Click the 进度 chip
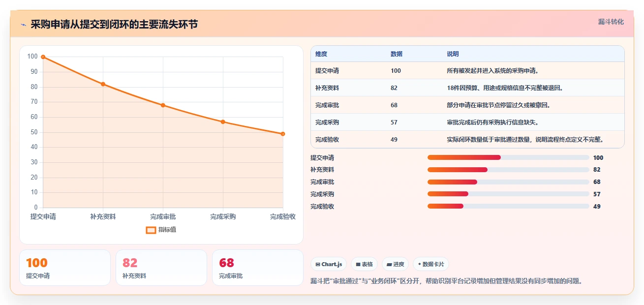Screen dimensions: 644x305 [396, 264]
